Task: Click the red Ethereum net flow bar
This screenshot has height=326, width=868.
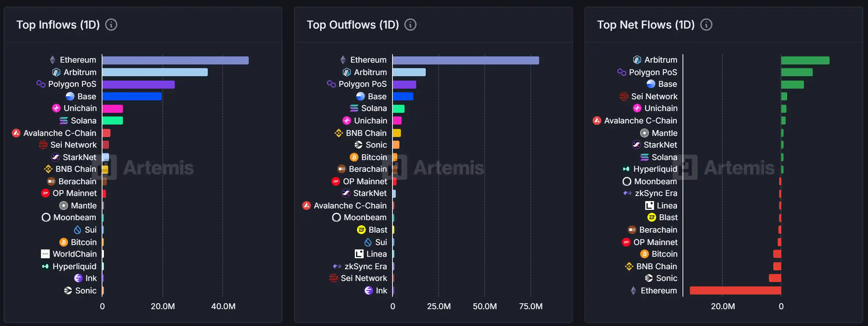Action: pyautogui.click(x=736, y=290)
